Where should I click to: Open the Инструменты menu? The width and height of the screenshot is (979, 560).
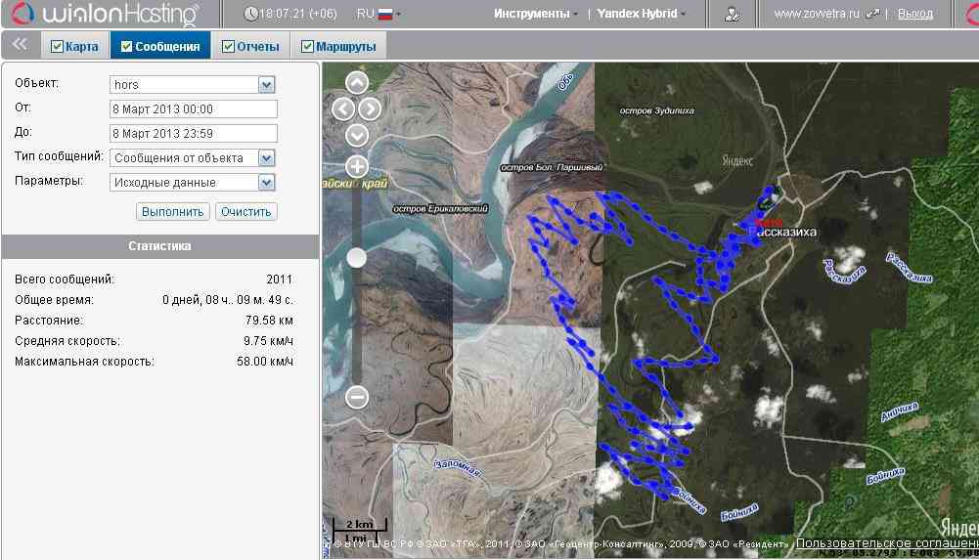tap(535, 15)
